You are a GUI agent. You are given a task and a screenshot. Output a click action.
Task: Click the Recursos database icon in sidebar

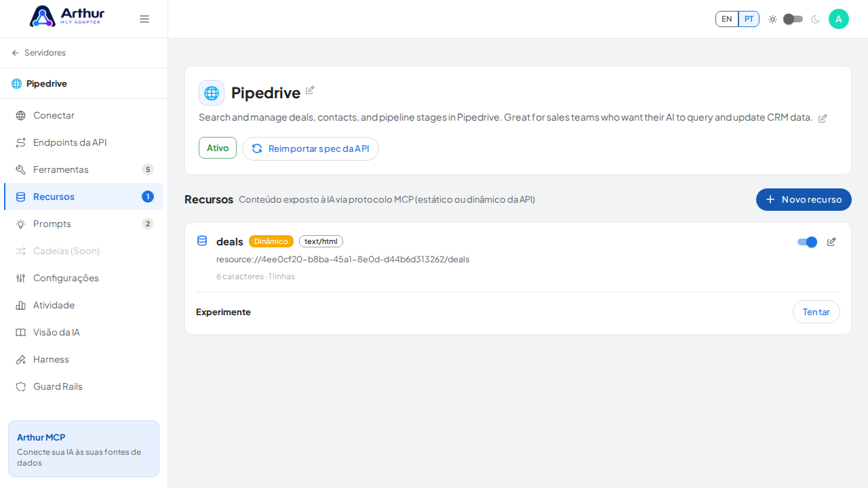coord(20,197)
